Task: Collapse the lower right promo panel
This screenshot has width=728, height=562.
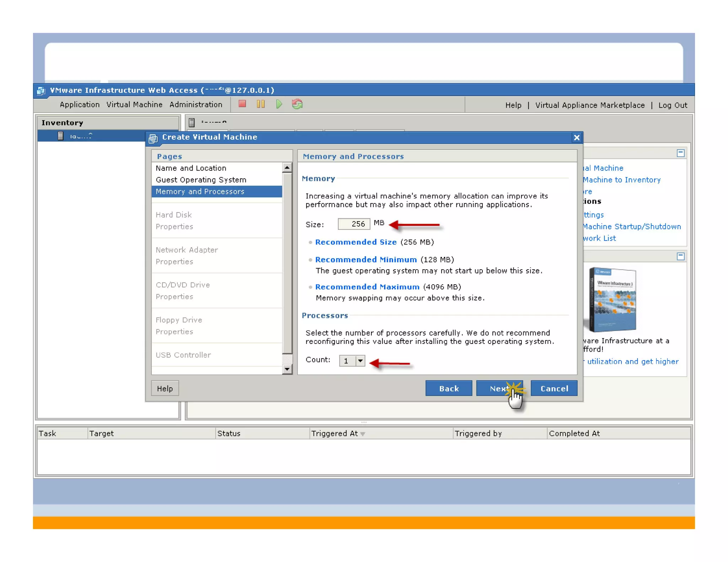Action: (x=680, y=256)
